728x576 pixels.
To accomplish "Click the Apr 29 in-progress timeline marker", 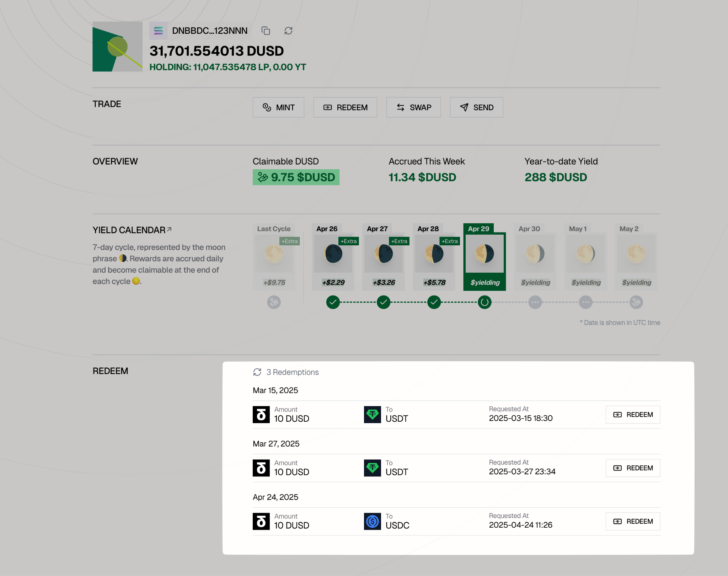I will point(485,302).
